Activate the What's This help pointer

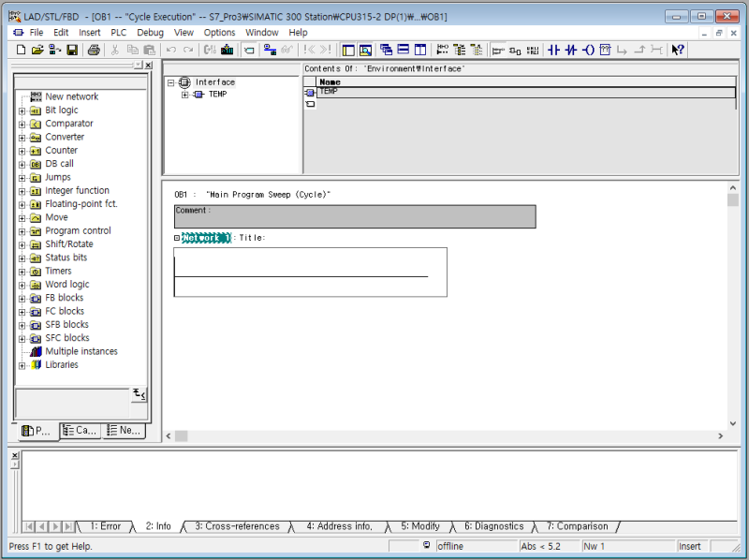coord(677,50)
